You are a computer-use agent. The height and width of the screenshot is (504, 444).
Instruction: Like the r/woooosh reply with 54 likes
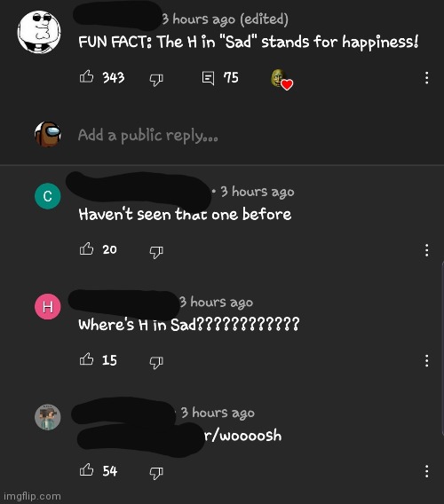[86, 470]
